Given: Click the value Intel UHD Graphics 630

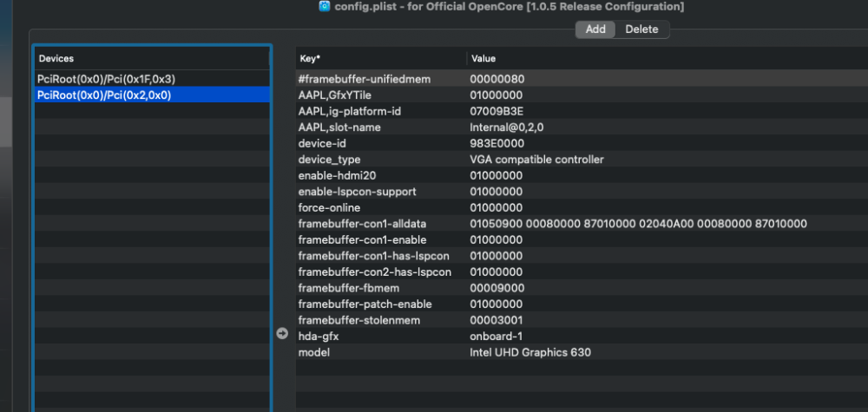Looking at the screenshot, I should pyautogui.click(x=530, y=352).
